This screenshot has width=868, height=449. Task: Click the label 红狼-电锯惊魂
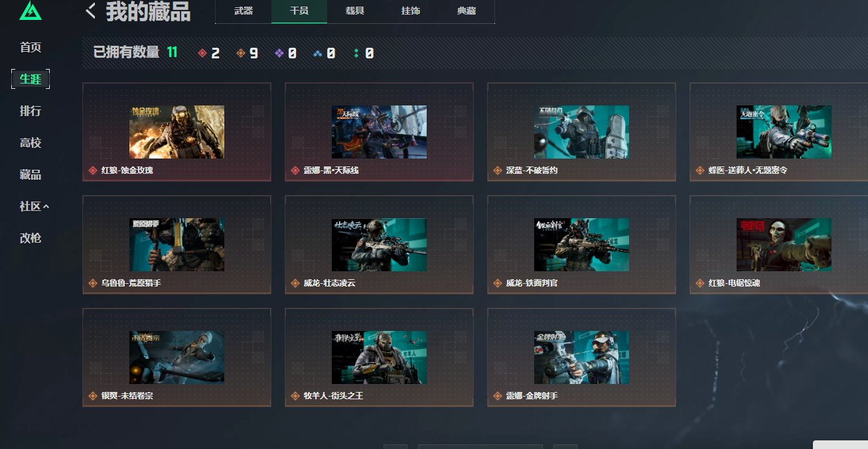click(x=734, y=283)
